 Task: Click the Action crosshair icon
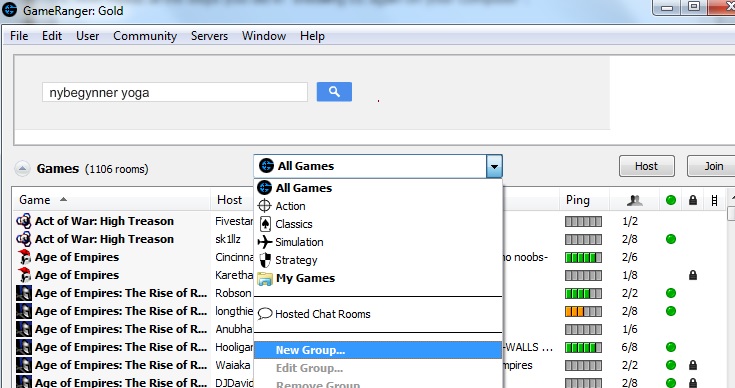tap(264, 206)
